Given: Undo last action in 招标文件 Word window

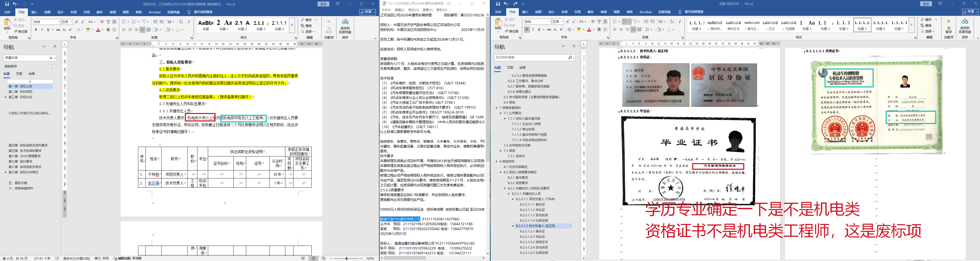Looking at the screenshot, I should pos(14,4).
